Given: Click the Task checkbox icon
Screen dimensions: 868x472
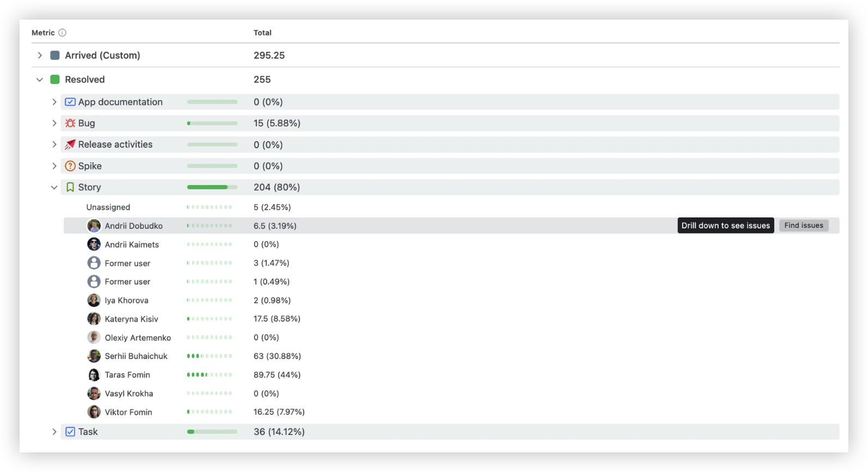Looking at the screenshot, I should [70, 432].
